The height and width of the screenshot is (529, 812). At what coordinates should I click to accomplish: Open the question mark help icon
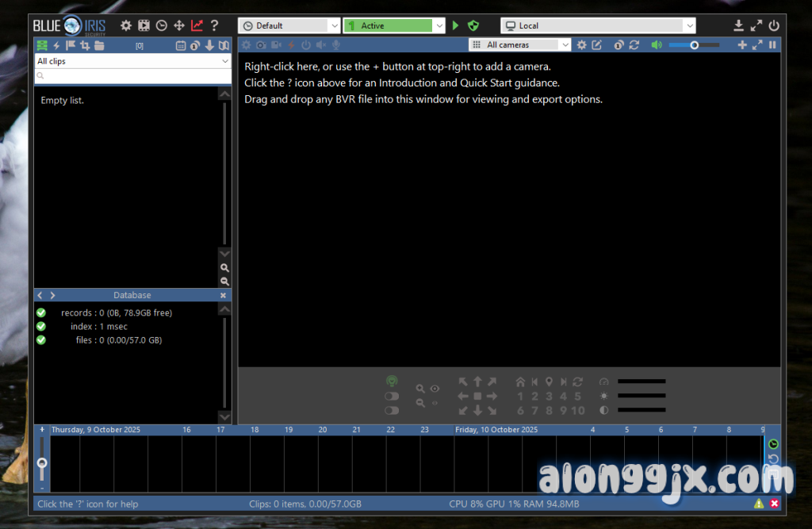pyautogui.click(x=214, y=25)
